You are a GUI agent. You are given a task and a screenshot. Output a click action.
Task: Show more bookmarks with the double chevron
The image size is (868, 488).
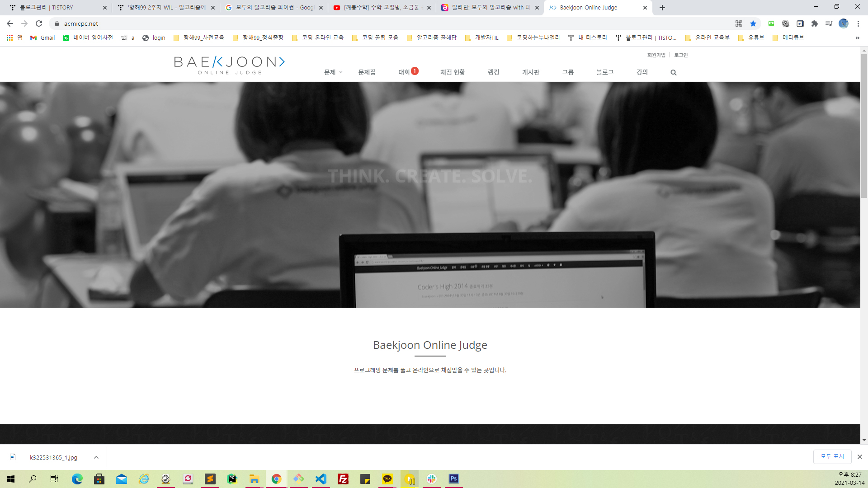coord(857,38)
